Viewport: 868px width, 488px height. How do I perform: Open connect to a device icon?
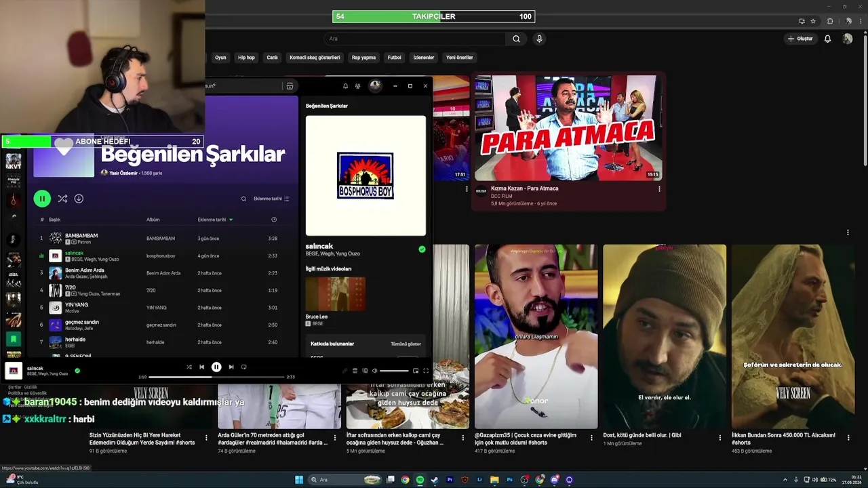[365, 371]
